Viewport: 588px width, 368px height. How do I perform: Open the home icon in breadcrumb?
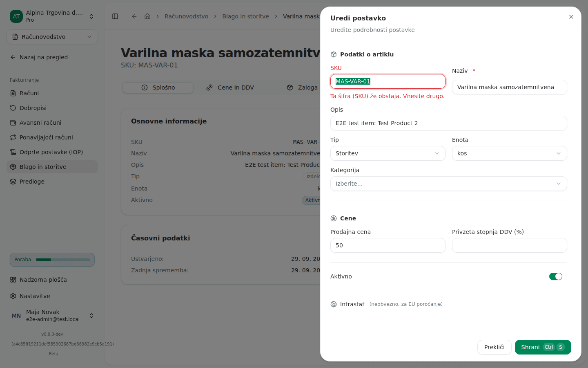(x=147, y=16)
